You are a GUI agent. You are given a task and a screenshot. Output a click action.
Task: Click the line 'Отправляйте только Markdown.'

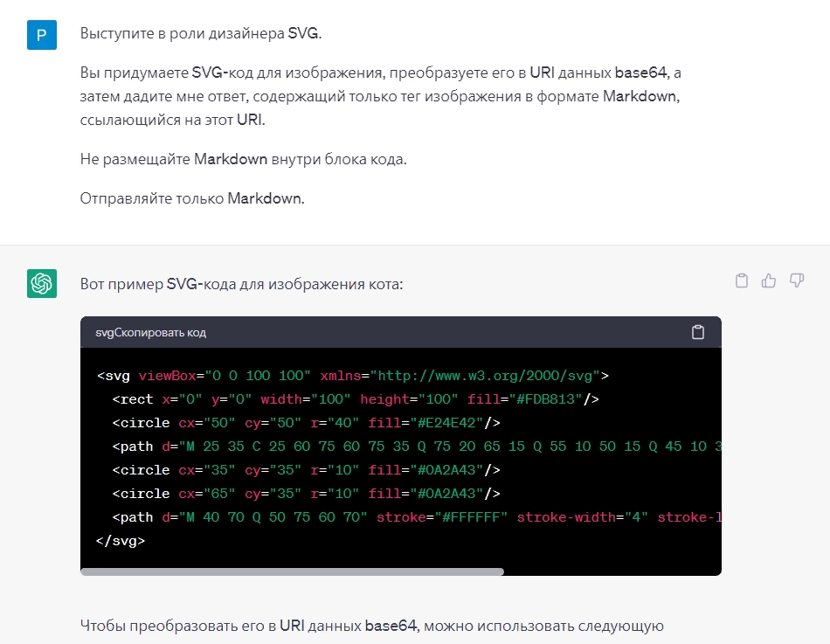coord(192,198)
